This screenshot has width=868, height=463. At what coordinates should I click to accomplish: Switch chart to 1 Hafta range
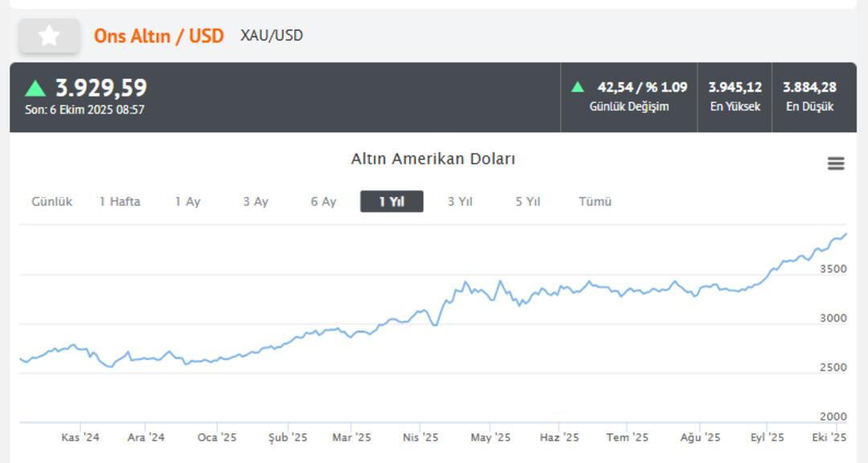pyautogui.click(x=120, y=202)
